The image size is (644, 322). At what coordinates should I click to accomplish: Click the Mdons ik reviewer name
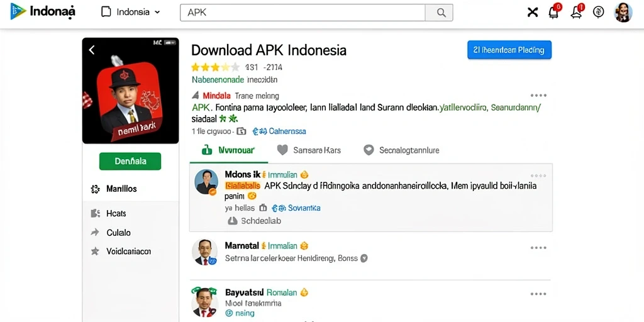243,175
